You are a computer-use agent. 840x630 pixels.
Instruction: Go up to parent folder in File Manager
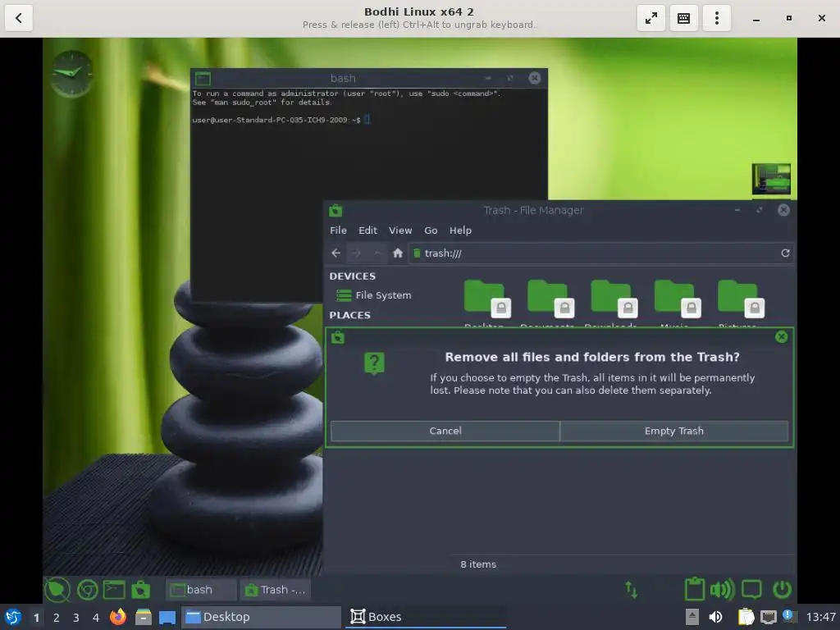tap(377, 253)
